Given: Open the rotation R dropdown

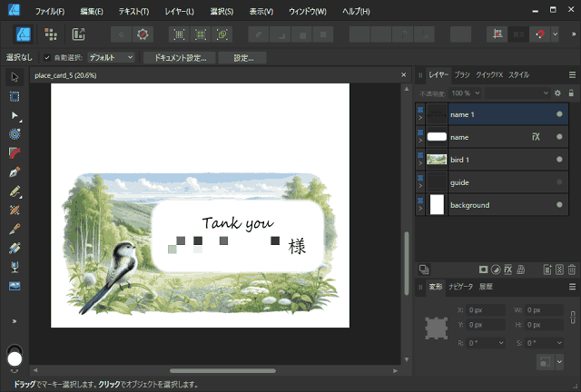Looking at the screenshot, I should (501, 343).
